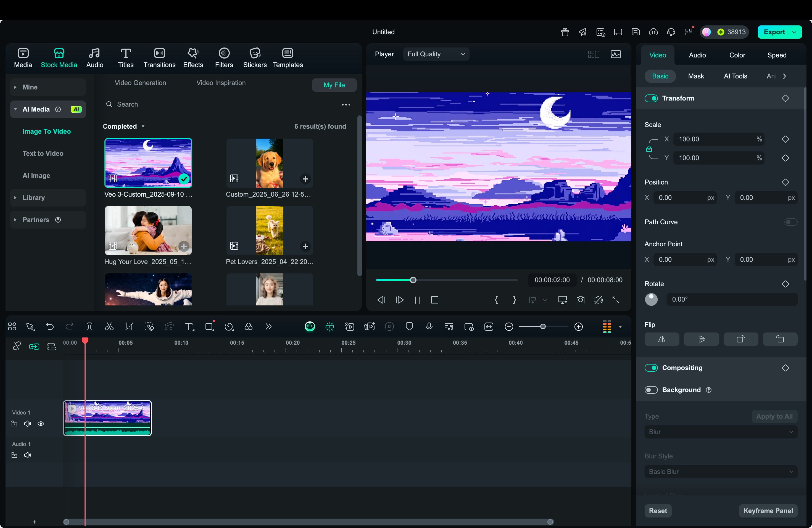Flip the clip vertically

point(702,339)
